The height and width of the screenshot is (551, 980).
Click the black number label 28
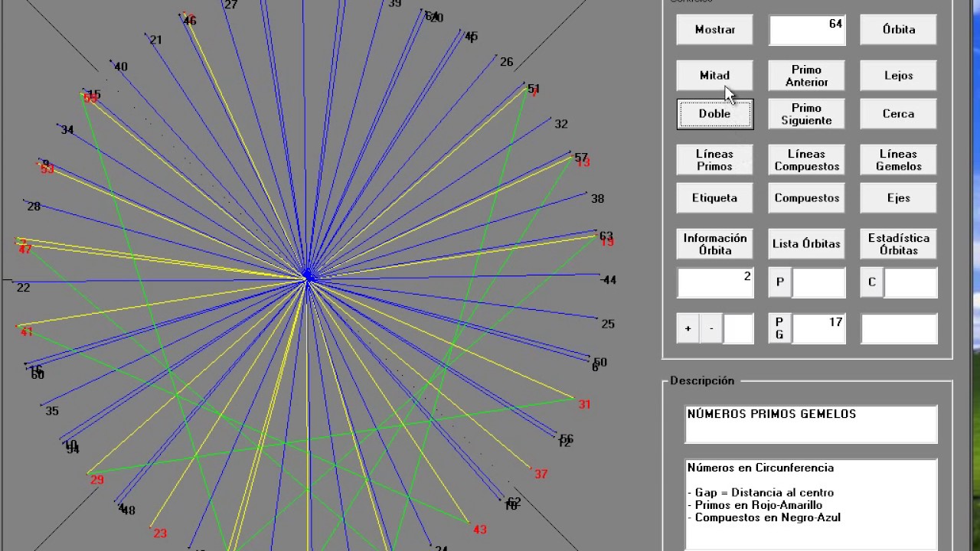34,207
